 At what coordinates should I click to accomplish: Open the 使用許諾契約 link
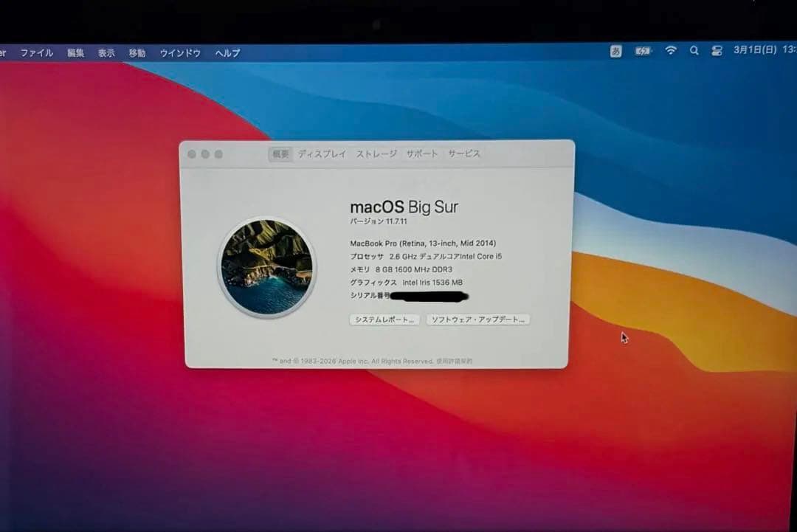454,362
